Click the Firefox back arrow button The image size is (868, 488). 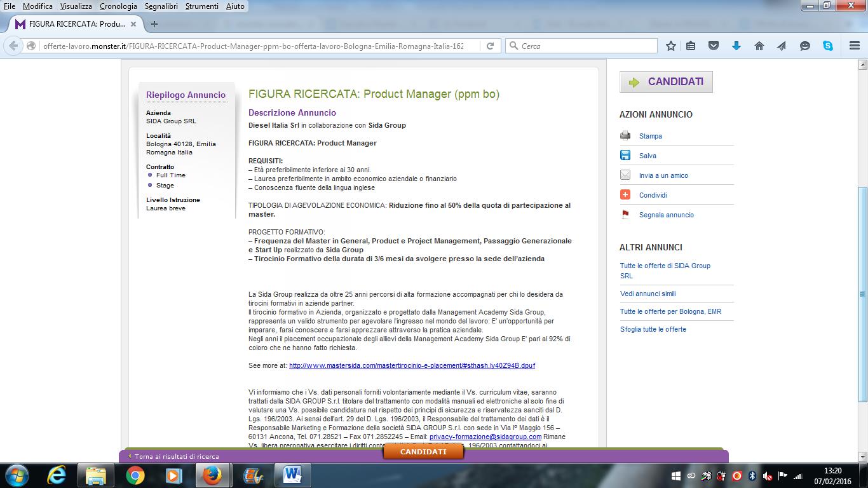[13, 46]
